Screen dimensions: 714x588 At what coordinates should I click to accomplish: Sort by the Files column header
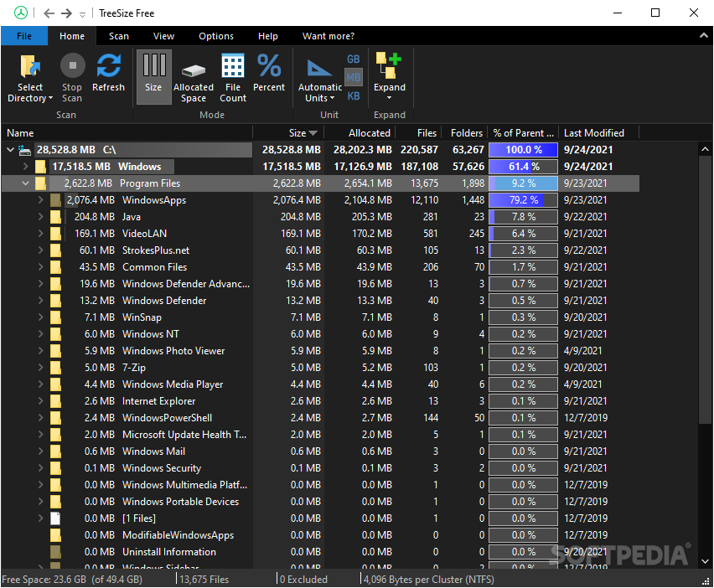click(417, 133)
